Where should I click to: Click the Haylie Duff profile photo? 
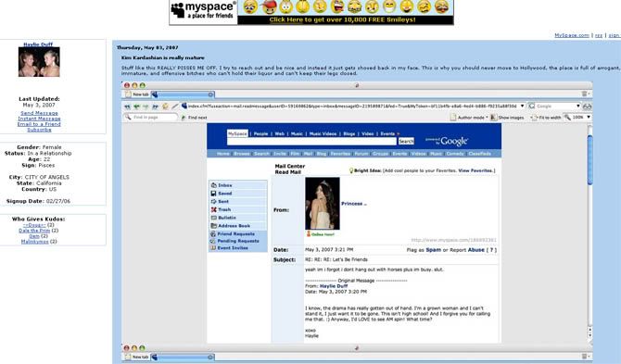point(39,62)
